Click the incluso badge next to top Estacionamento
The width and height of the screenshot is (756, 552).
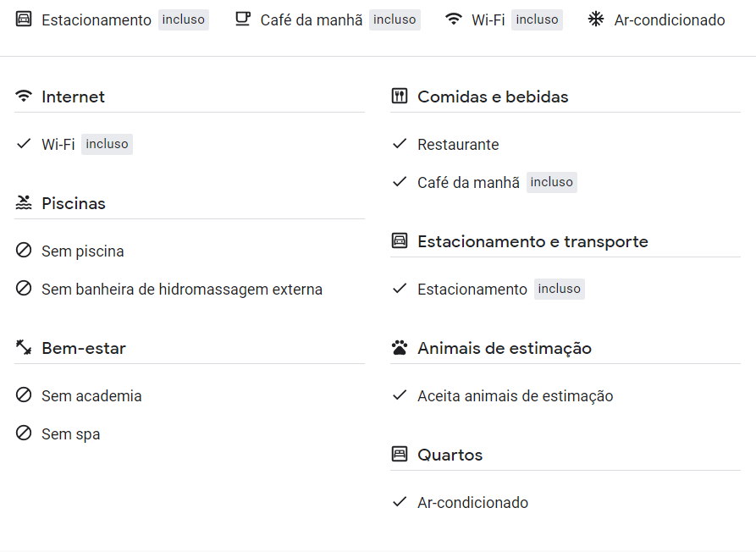pos(183,19)
